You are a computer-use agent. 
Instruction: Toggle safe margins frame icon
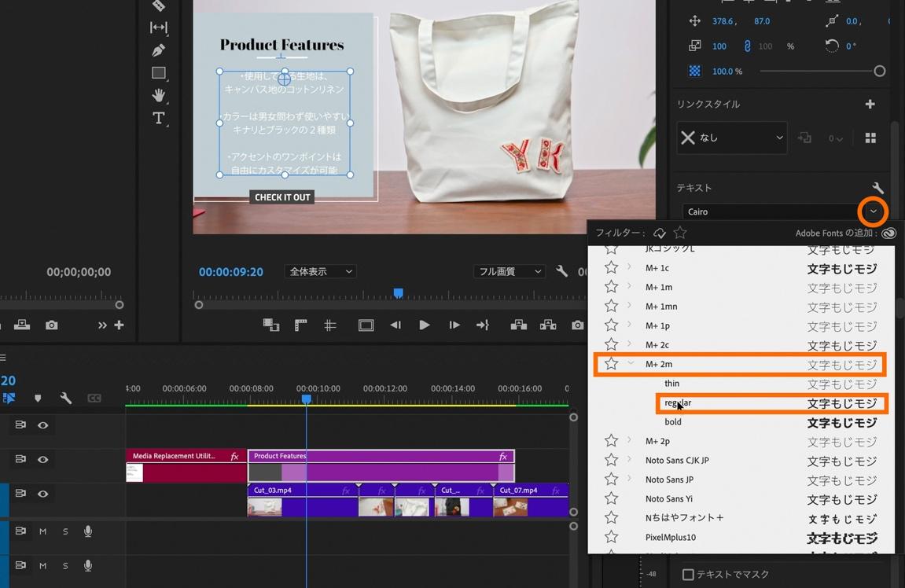[366, 325]
